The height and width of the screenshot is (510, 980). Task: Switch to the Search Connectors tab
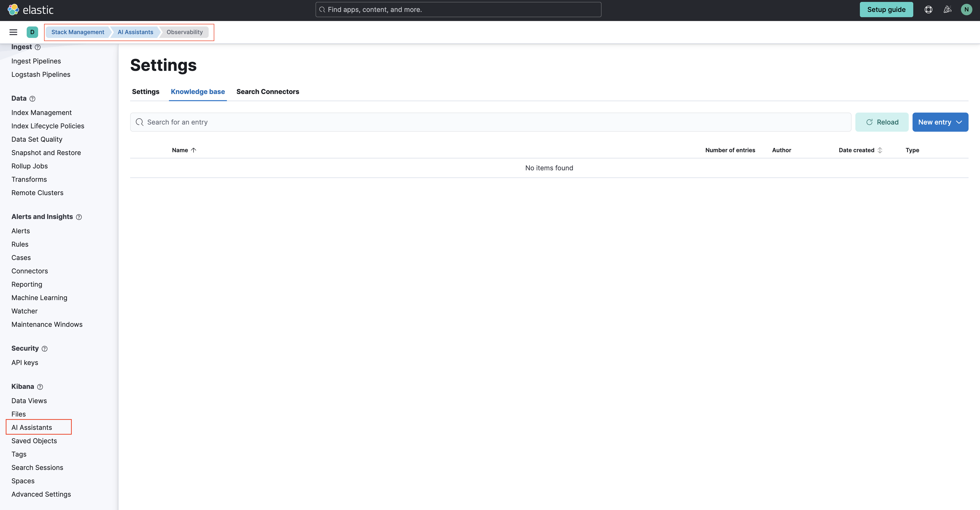(x=268, y=92)
